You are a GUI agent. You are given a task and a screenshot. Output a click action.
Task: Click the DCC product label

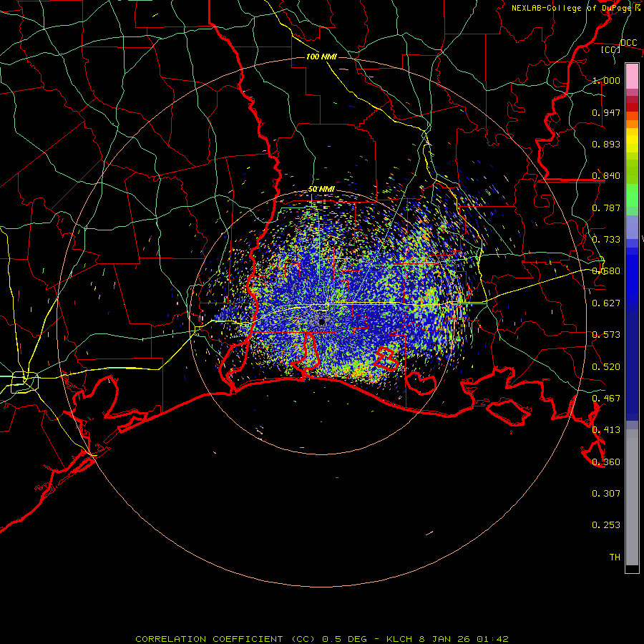click(x=629, y=43)
